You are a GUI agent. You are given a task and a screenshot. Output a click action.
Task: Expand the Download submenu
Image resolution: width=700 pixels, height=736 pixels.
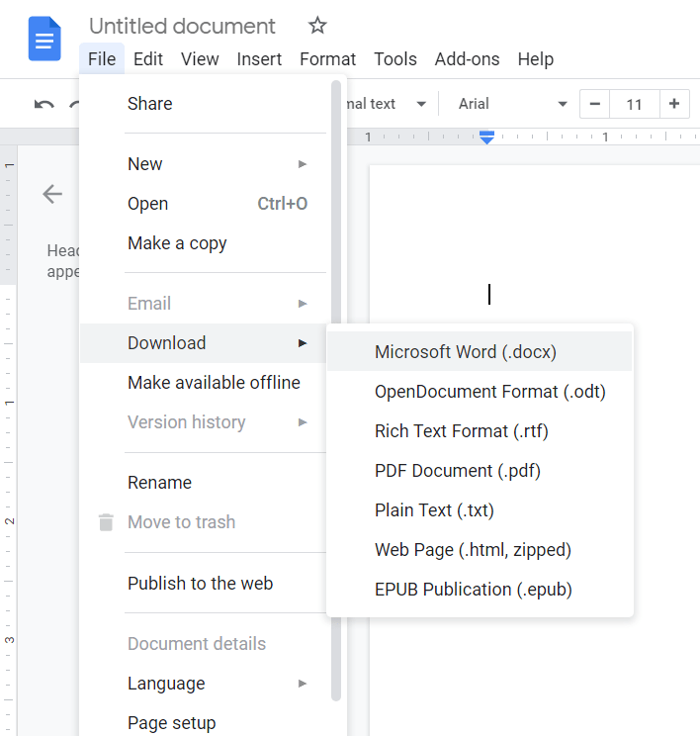tap(203, 343)
